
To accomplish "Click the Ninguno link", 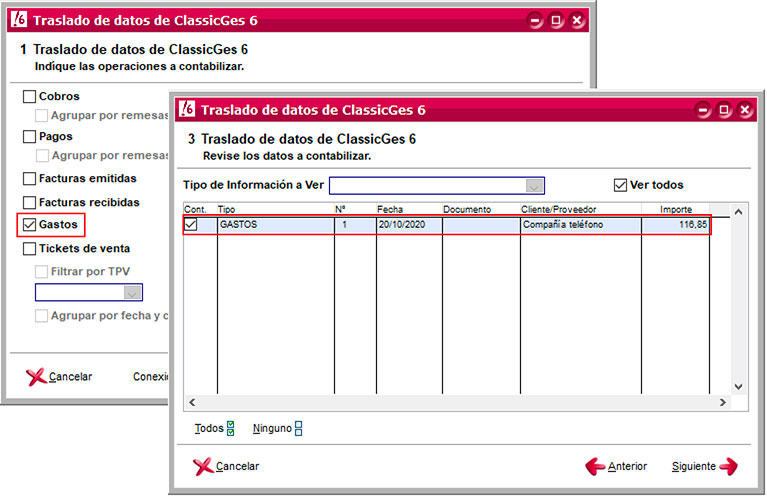I will click(272, 429).
